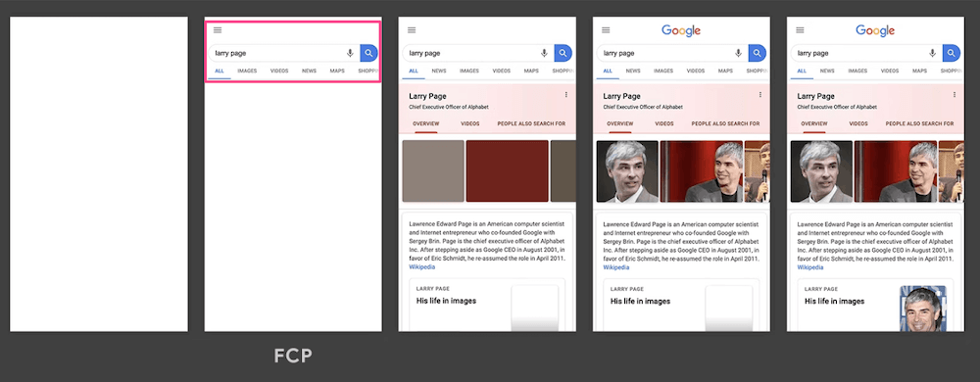Click Google logo in the fourth frame

681,30
